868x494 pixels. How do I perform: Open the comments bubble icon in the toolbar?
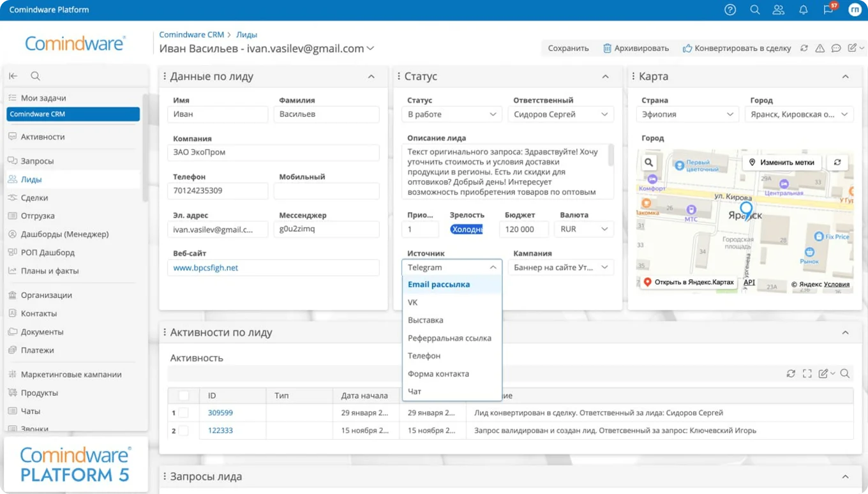(x=836, y=48)
